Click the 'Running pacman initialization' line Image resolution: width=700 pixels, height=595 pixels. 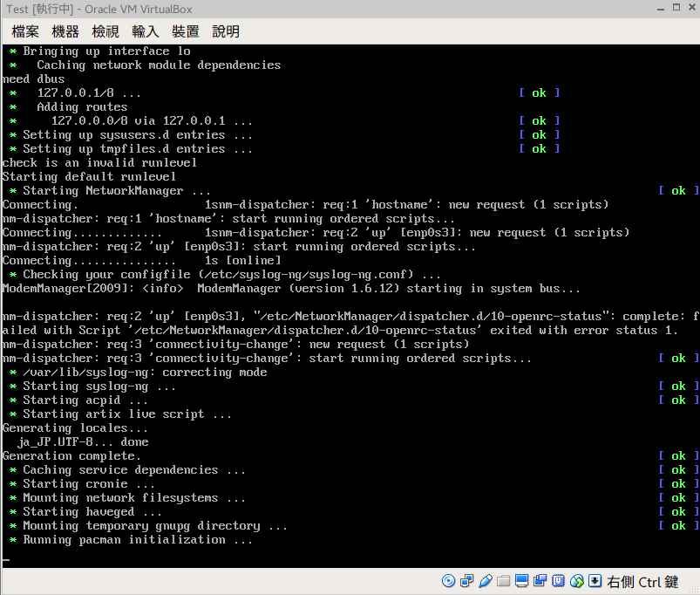pos(131,540)
